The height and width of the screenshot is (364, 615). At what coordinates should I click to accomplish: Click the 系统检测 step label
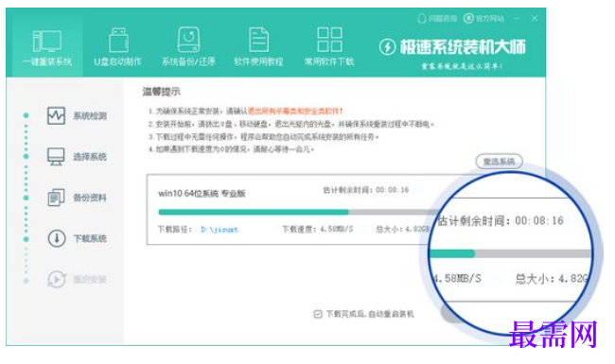coord(90,115)
